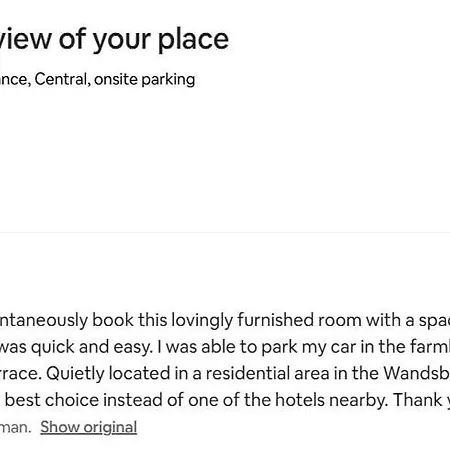Click the first review line about furnished room

click(x=225, y=320)
